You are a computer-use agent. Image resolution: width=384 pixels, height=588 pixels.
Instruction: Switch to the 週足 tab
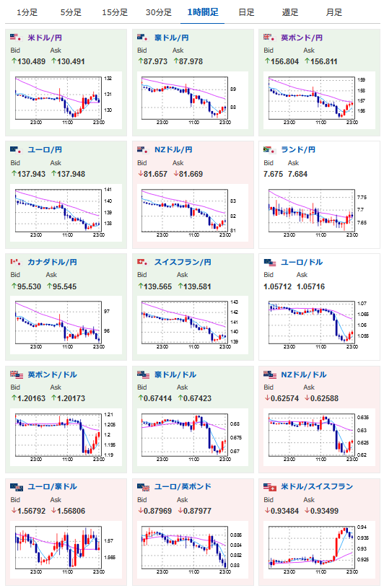pyautogui.click(x=290, y=12)
